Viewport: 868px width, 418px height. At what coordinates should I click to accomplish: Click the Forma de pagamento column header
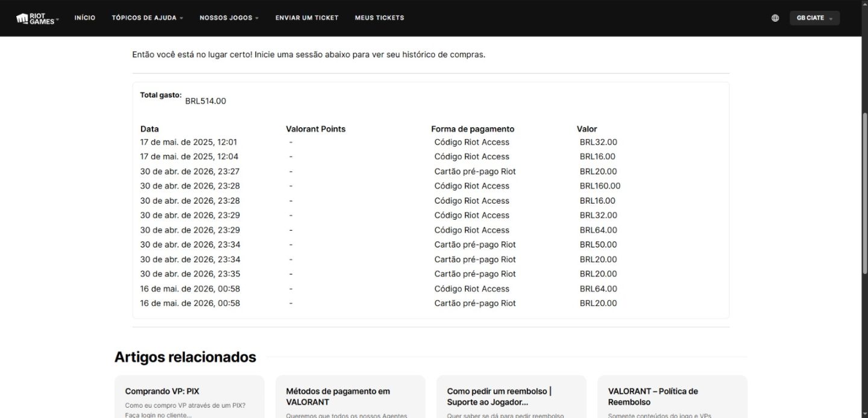(473, 129)
